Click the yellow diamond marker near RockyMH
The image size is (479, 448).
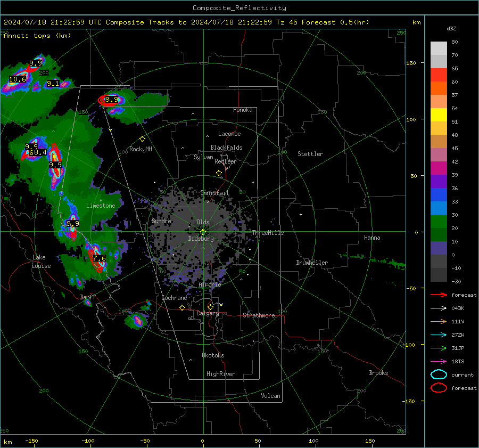tap(142, 139)
